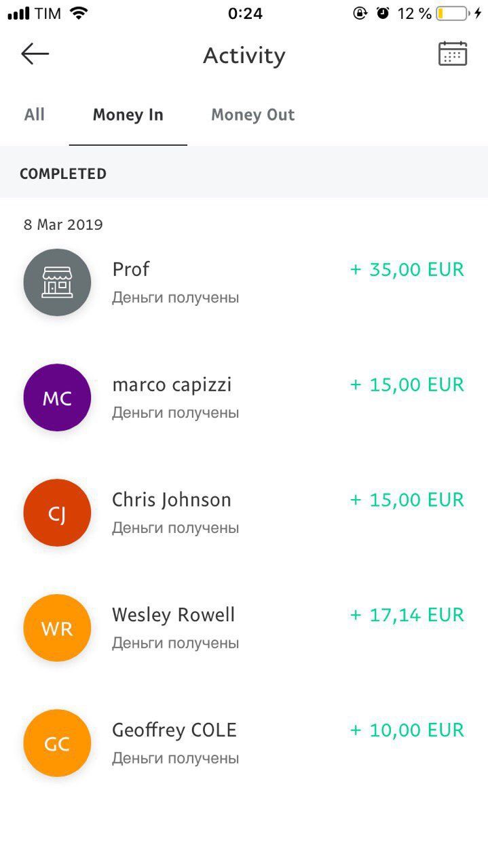This screenshot has width=488, height=868.
Task: Switch to the All tab
Action: point(35,115)
